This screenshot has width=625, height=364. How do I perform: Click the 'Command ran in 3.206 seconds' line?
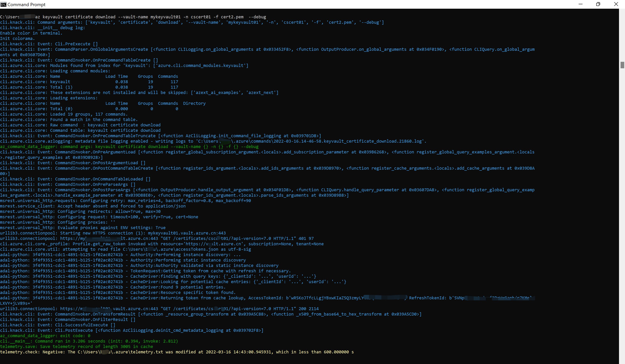89,341
